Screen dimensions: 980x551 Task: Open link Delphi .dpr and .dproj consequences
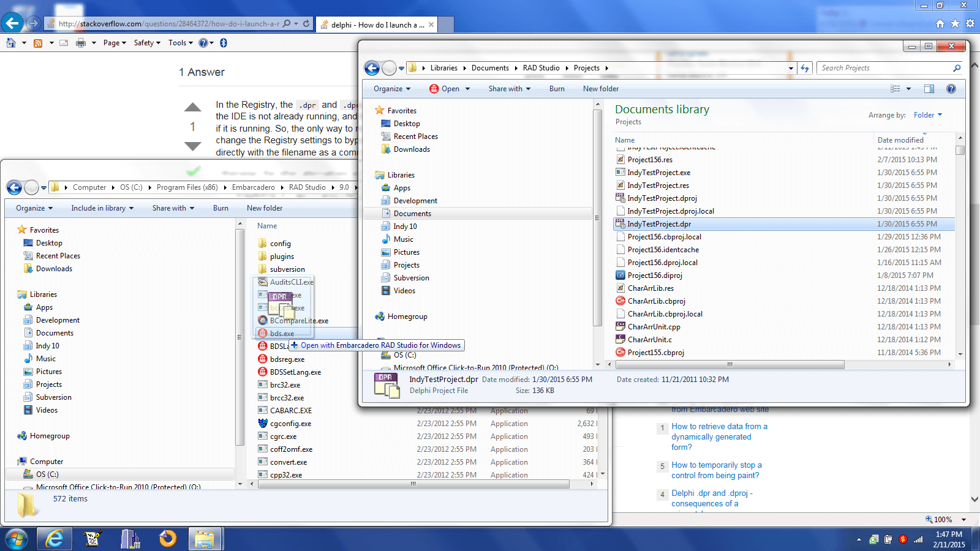[712, 498]
